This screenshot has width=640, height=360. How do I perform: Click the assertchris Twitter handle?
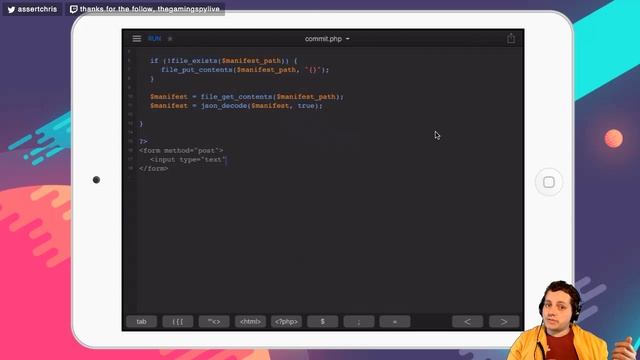pos(37,9)
